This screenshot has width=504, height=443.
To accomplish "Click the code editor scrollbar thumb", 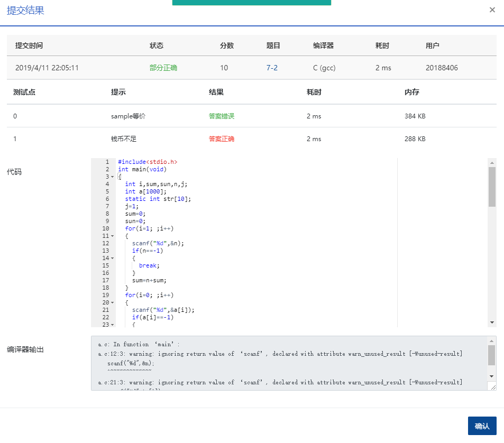I will (492, 187).
